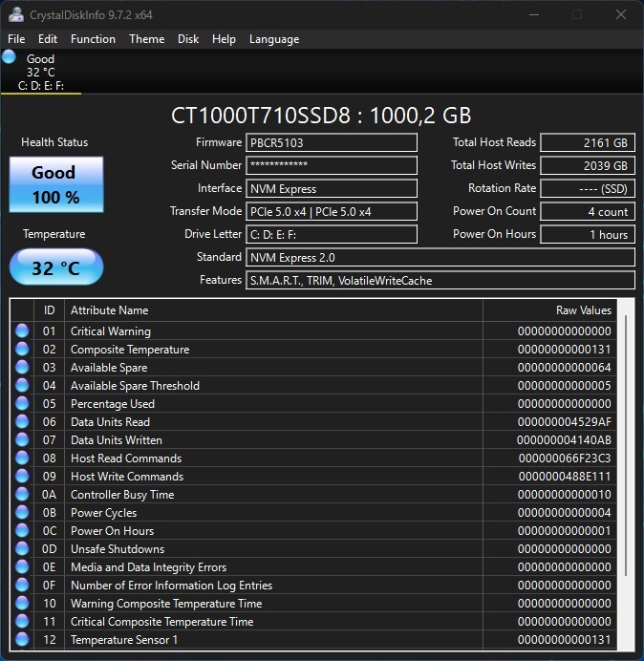Click the status orb next to Critical Warning
The image size is (644, 661).
coord(22,331)
